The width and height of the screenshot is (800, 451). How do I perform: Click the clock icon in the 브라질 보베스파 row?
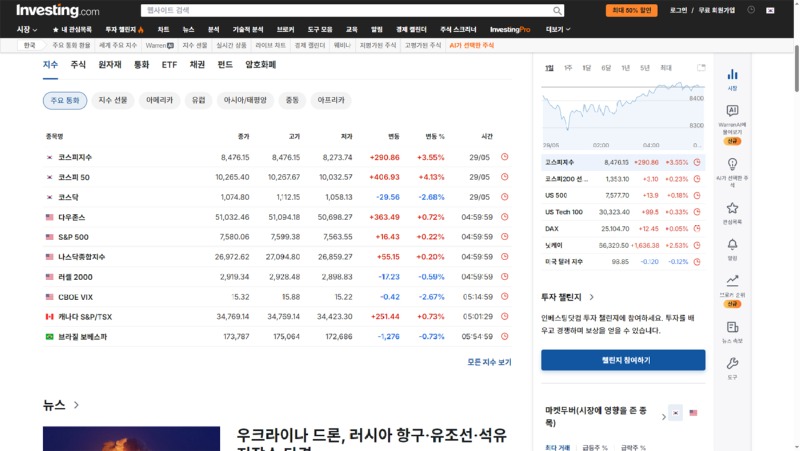click(505, 336)
